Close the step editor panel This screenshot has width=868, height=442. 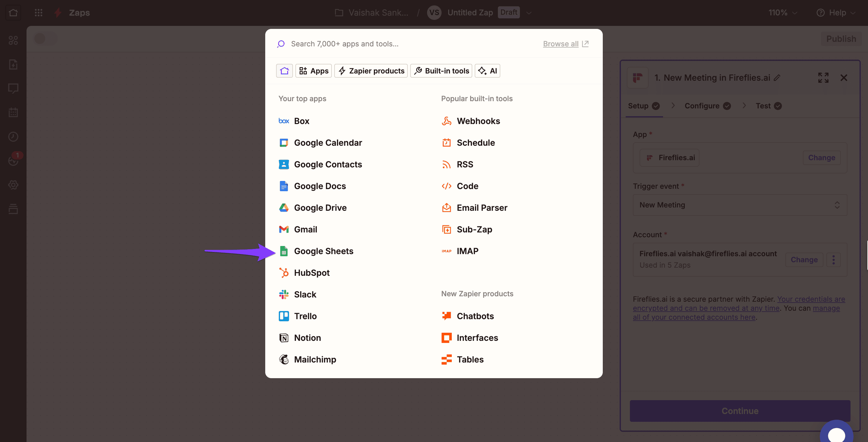click(844, 78)
